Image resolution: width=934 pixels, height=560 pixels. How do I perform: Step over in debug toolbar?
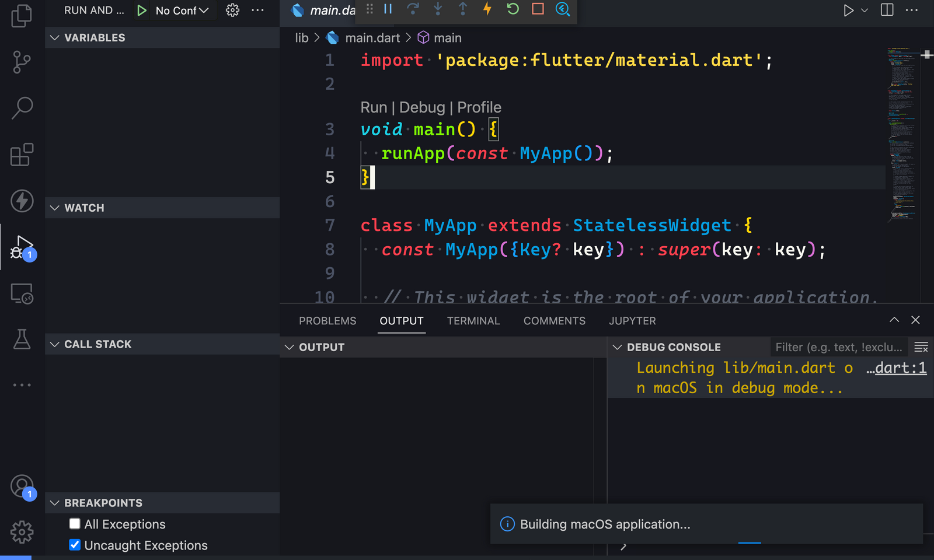pyautogui.click(x=413, y=9)
